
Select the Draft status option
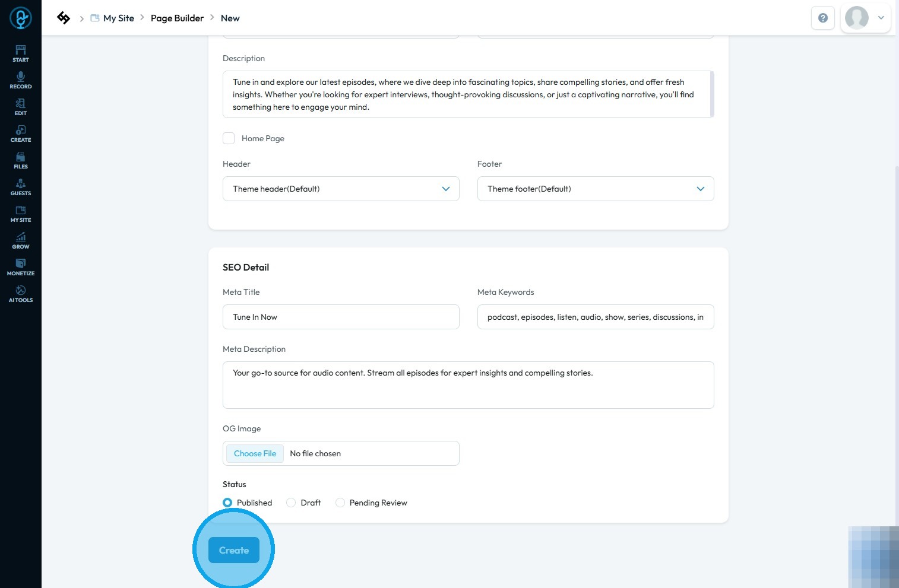pyautogui.click(x=291, y=503)
